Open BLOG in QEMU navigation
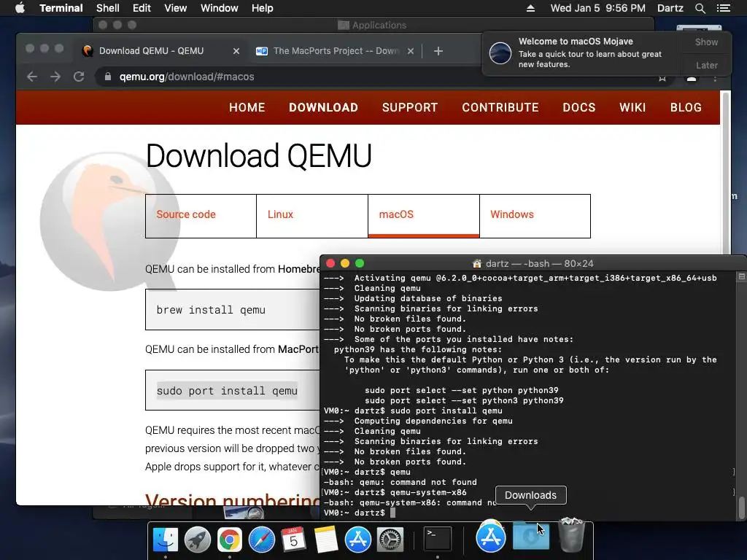This screenshot has width=747, height=560. 686,108
